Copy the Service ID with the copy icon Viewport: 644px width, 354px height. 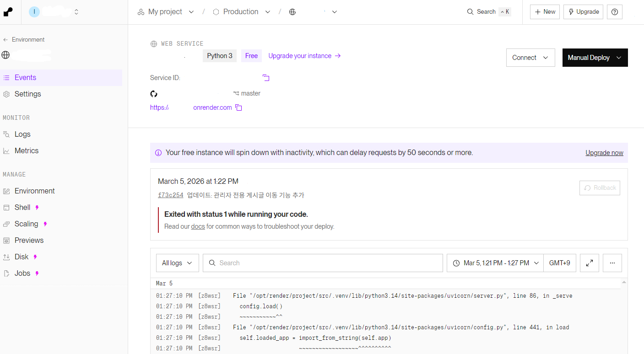(x=266, y=78)
